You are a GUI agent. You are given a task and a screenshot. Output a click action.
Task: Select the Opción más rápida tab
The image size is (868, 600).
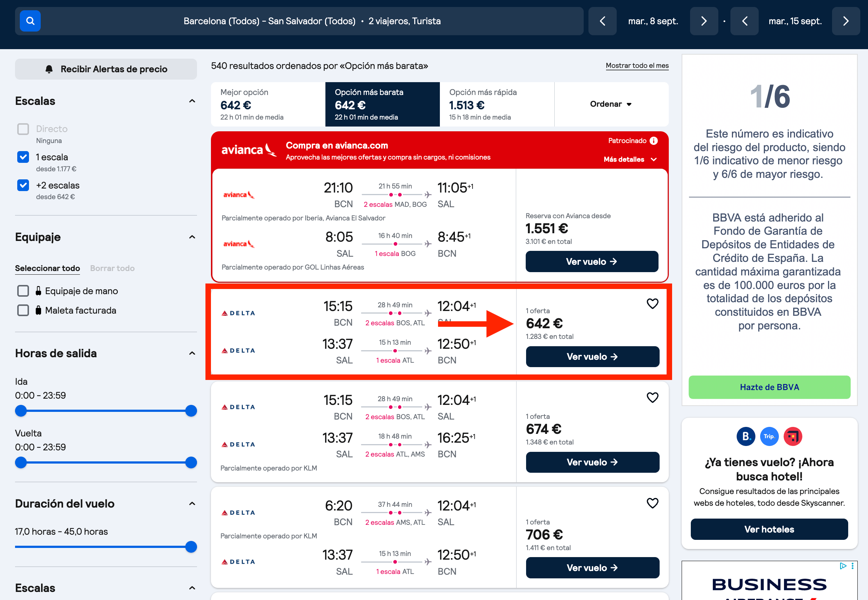tap(497, 104)
